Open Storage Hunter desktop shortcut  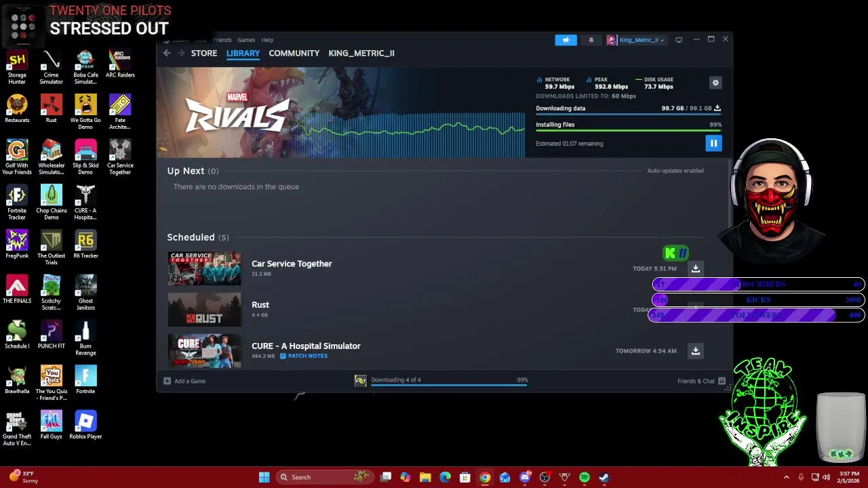pos(17,68)
